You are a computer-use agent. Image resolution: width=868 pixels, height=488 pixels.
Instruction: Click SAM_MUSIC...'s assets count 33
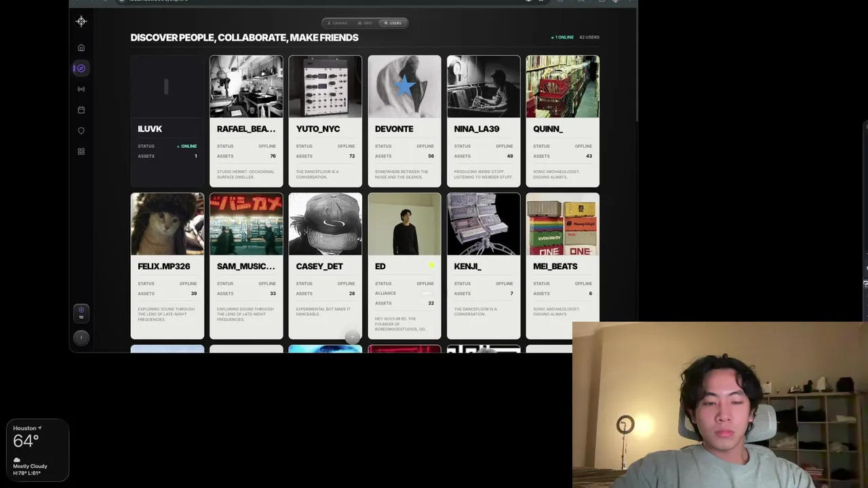(x=273, y=293)
